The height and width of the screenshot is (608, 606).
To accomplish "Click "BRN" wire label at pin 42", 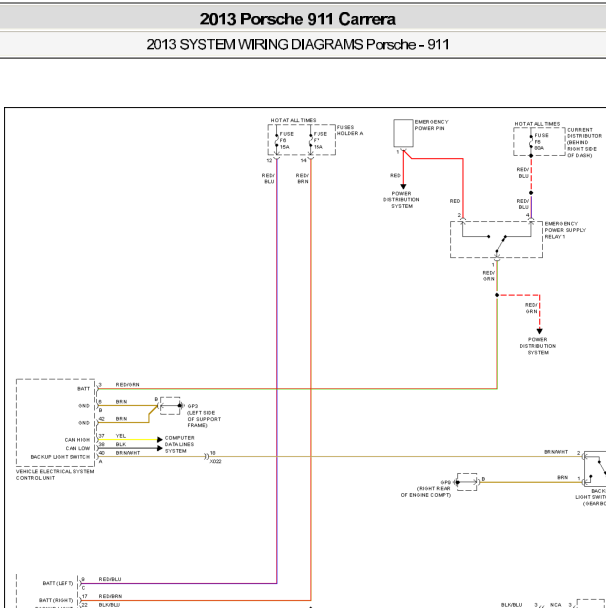I will 121,419.
